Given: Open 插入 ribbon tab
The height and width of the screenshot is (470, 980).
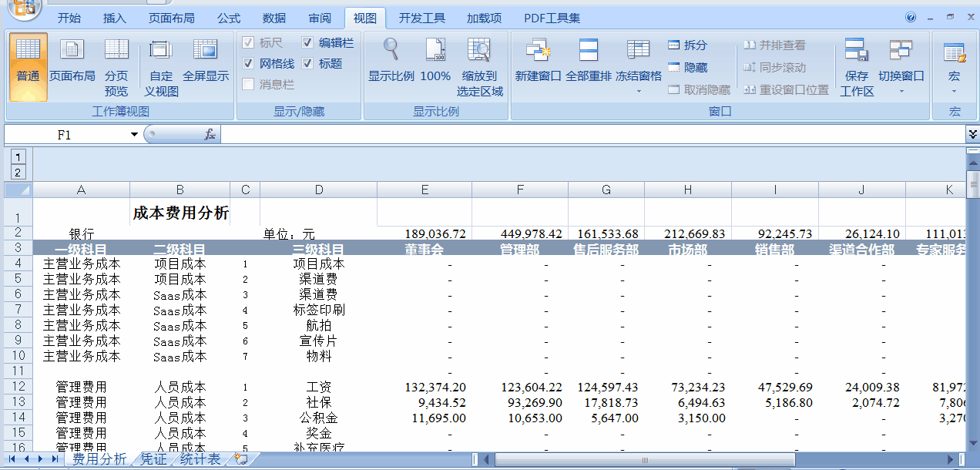Looking at the screenshot, I should [x=115, y=18].
